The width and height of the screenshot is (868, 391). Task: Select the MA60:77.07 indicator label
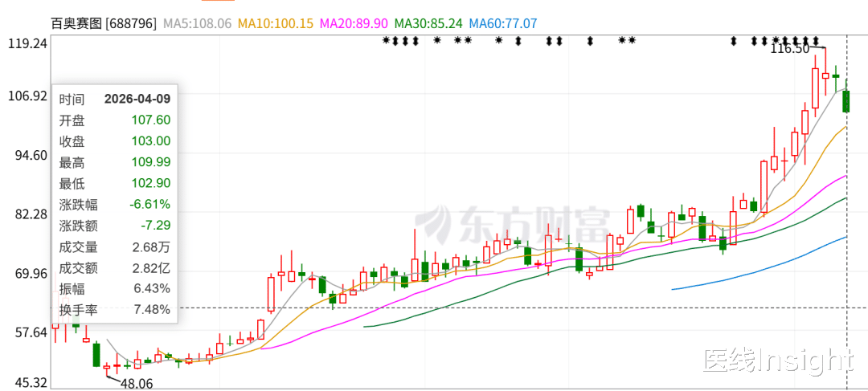pyautogui.click(x=502, y=24)
